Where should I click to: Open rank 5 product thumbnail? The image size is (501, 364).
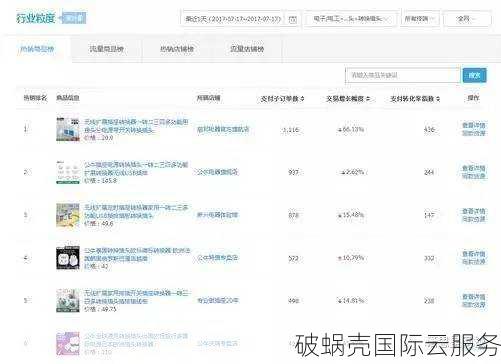tap(68, 300)
